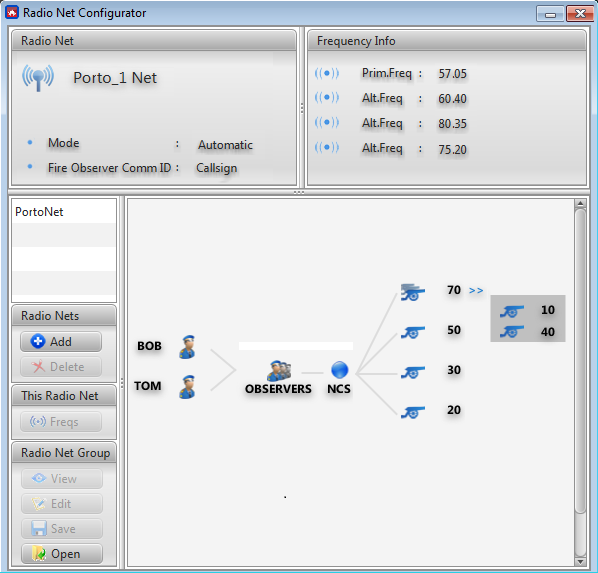
Task: Click the Porto_1 Net antenna icon
Action: [x=38, y=77]
